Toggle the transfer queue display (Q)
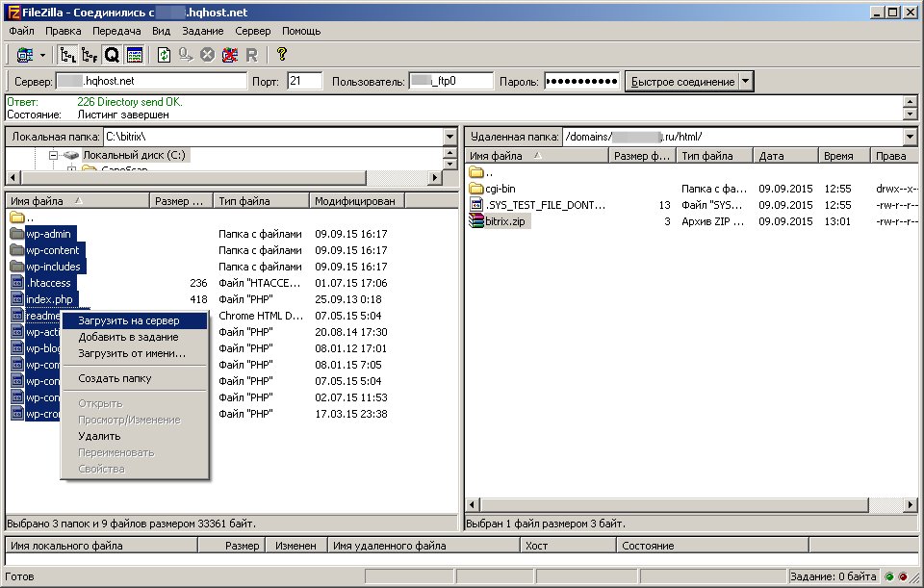The height and width of the screenshot is (588, 924). tap(112, 55)
